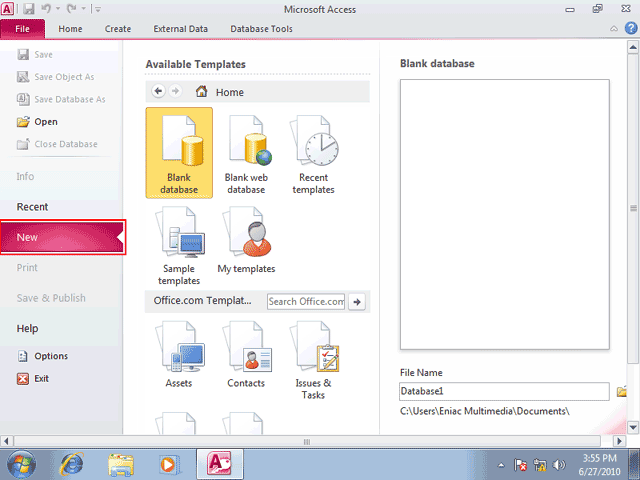The height and width of the screenshot is (480, 640).
Task: Open the File tab
Action: point(22,29)
